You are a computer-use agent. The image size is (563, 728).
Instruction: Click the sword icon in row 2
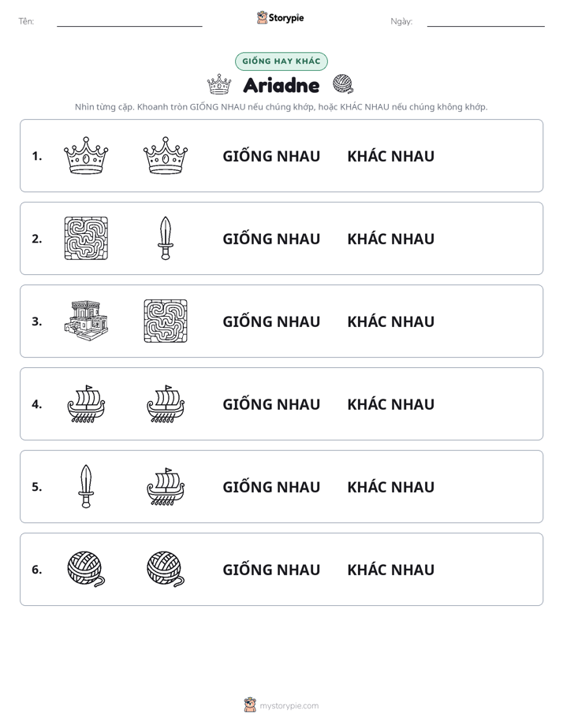166,238
